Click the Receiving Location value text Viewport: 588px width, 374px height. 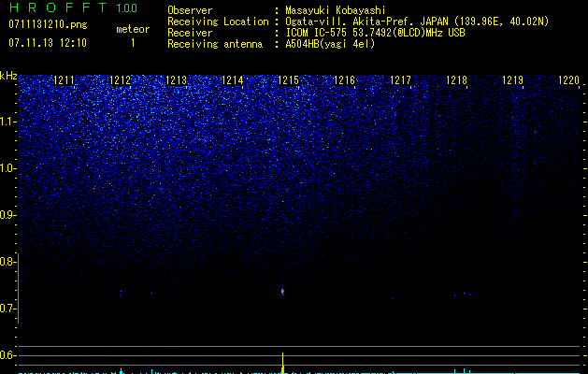coord(417,22)
